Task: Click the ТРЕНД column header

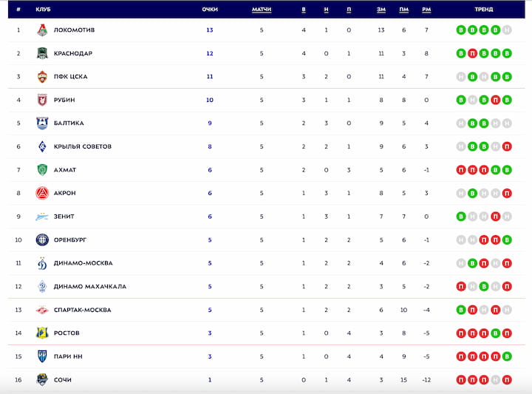Action: 484,10
